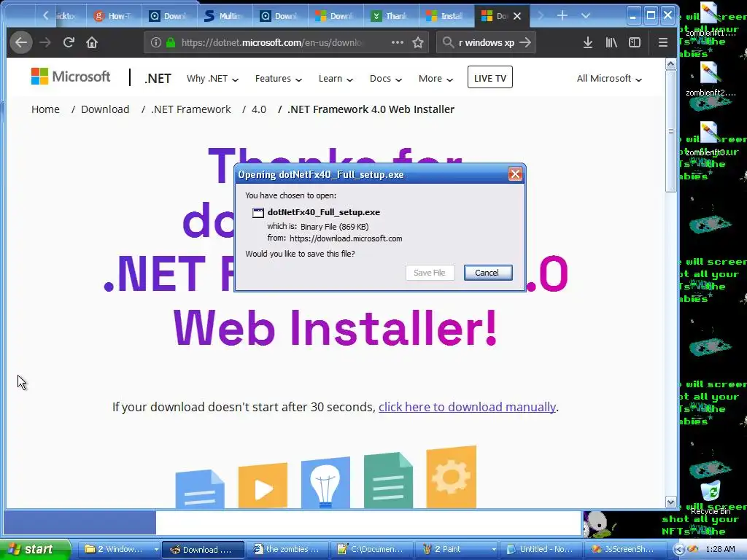The height and width of the screenshot is (560, 747).
Task: Open C:\Documen taskbar window
Action: 371,550
